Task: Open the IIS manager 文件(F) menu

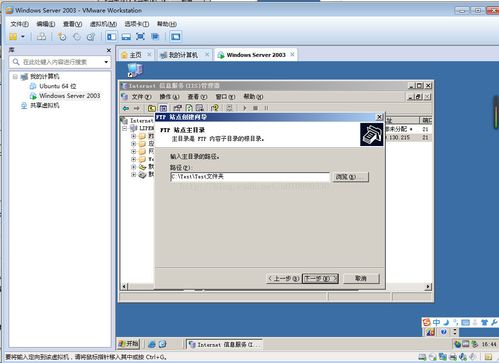Action: click(141, 97)
